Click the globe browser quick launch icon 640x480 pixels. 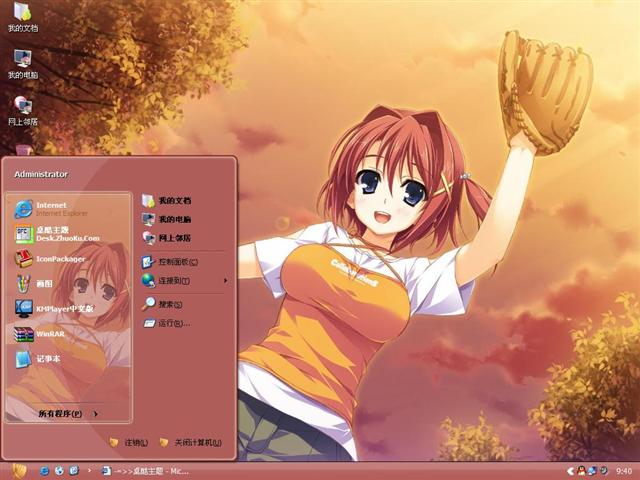[x=59, y=471]
